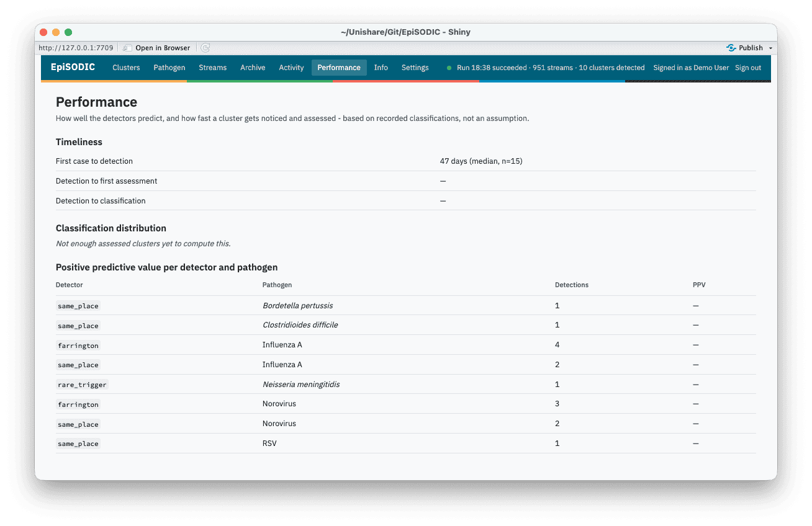The image size is (812, 526).
Task: Click the Clostridioides difficile pathogen cell
Action: 300,325
